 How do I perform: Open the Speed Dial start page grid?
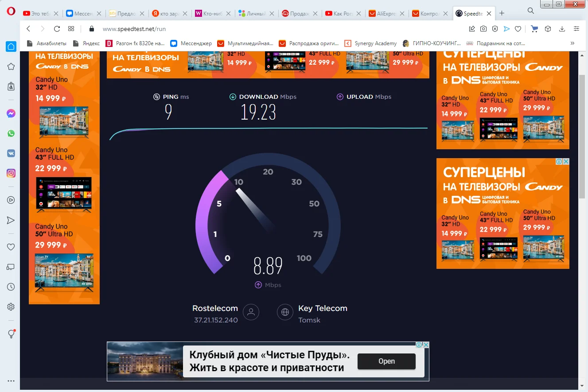coord(71,29)
